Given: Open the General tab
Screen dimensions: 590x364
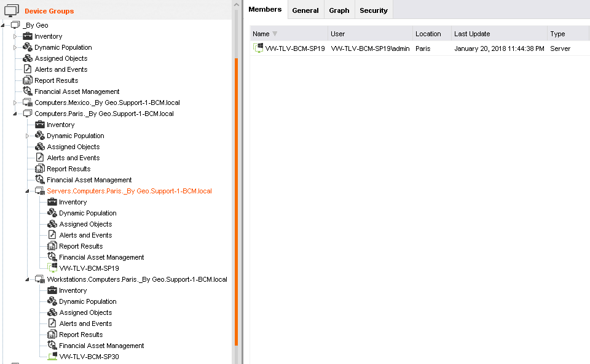Looking at the screenshot, I should [305, 10].
